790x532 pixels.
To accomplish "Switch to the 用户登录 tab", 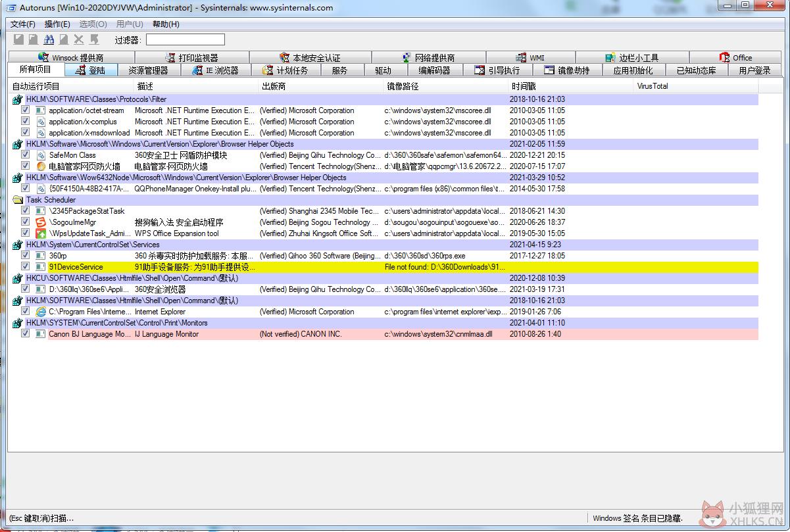I will point(754,70).
